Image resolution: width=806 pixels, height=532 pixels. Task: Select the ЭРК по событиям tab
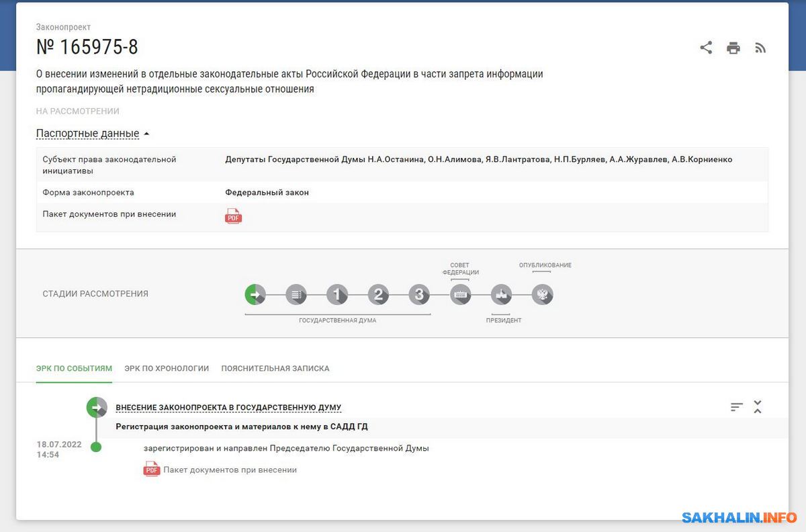coord(74,368)
